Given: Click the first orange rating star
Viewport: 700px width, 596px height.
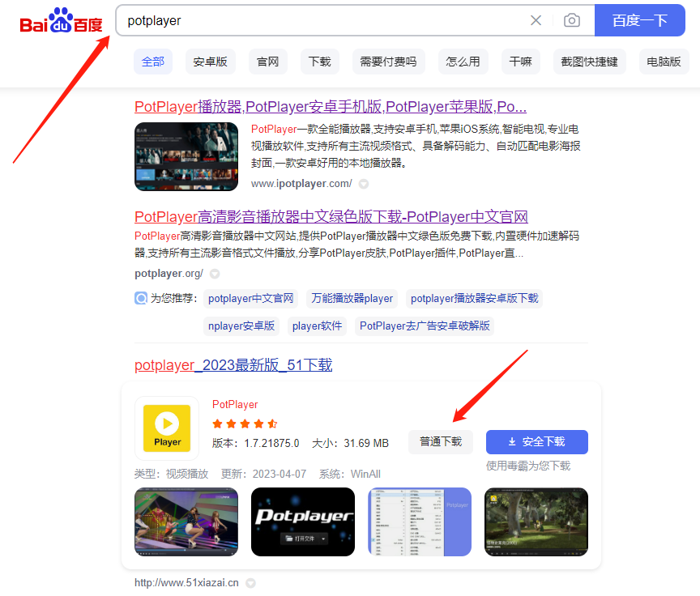Looking at the screenshot, I should point(217,423).
